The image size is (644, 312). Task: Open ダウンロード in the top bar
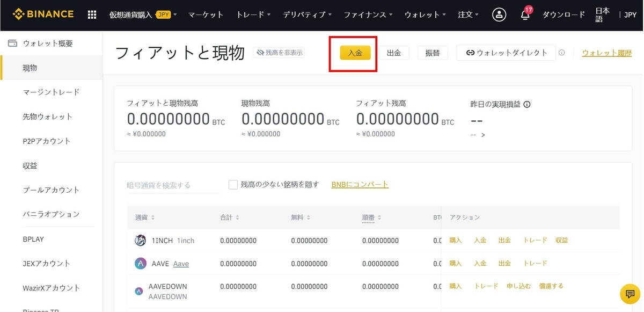[x=564, y=14]
